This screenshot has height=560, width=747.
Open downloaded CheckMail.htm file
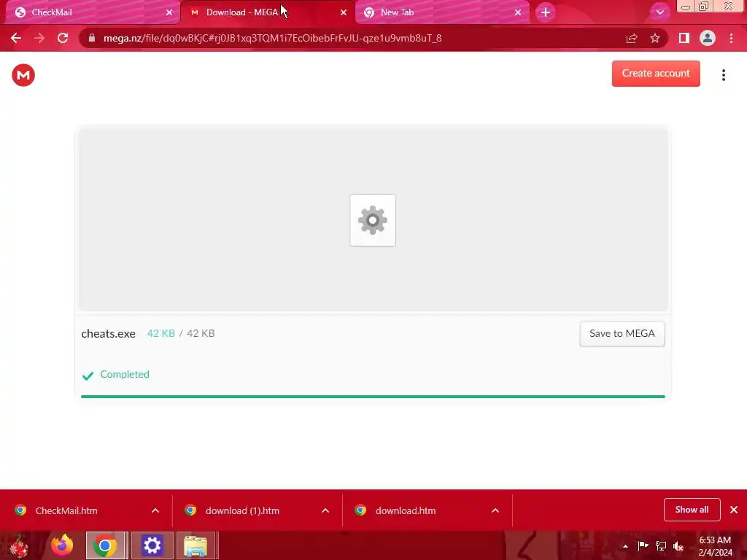coord(66,510)
